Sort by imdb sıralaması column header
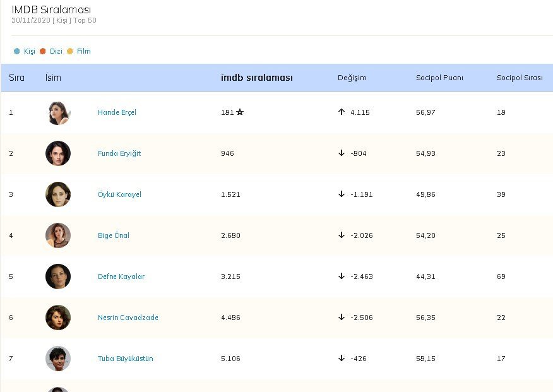 tap(256, 78)
